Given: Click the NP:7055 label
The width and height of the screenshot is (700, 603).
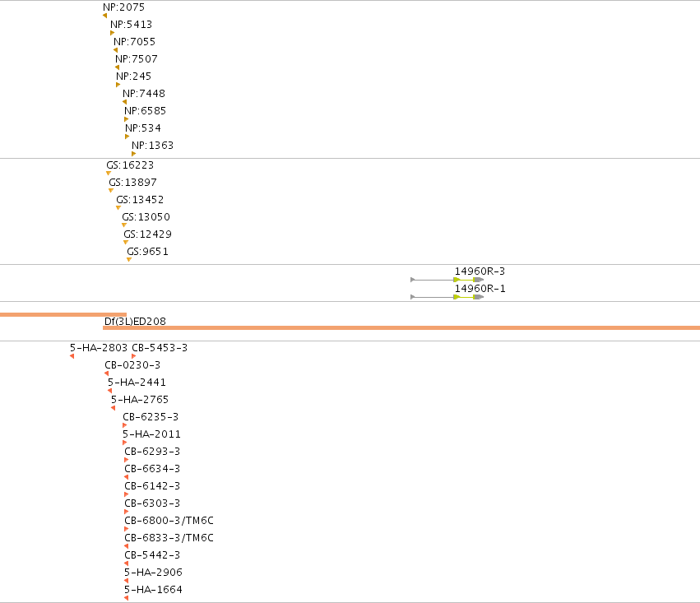Looking at the screenshot, I should 134,42.
